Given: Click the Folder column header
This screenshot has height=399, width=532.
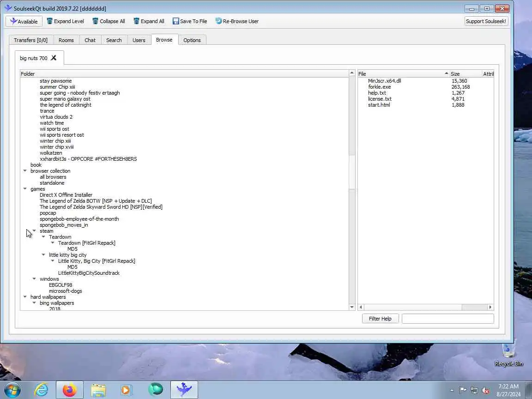Looking at the screenshot, I should click(184, 73).
